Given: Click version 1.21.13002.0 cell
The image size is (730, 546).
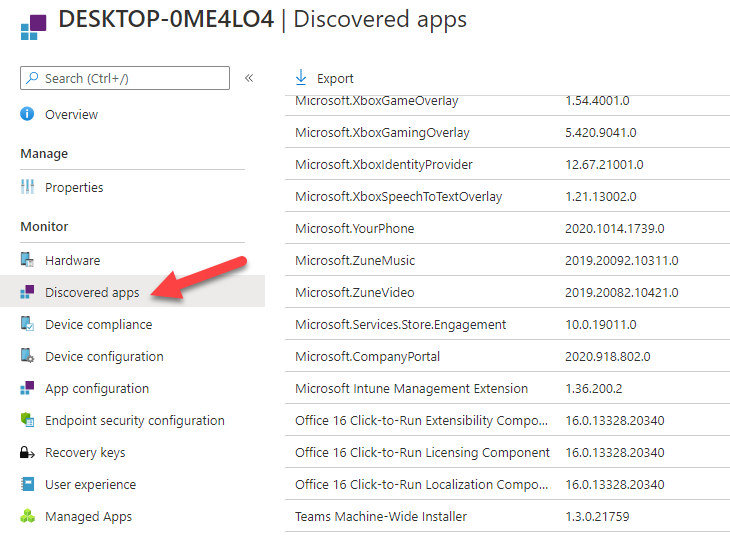Looking at the screenshot, I should pyautogui.click(x=601, y=196).
